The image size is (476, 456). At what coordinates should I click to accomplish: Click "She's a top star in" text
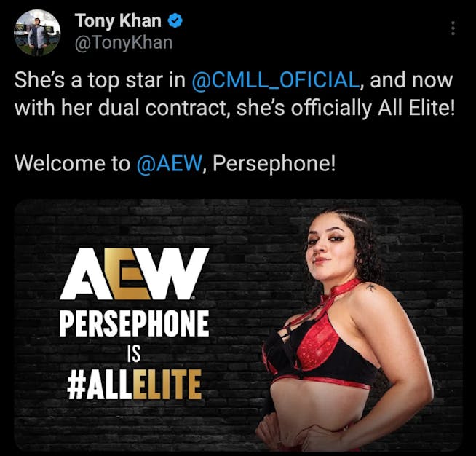point(100,80)
